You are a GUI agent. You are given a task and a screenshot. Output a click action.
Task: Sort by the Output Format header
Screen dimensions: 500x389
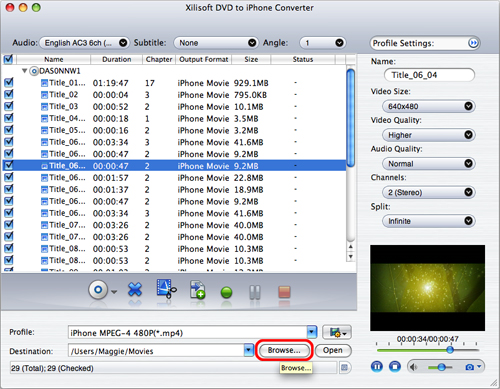click(x=204, y=59)
